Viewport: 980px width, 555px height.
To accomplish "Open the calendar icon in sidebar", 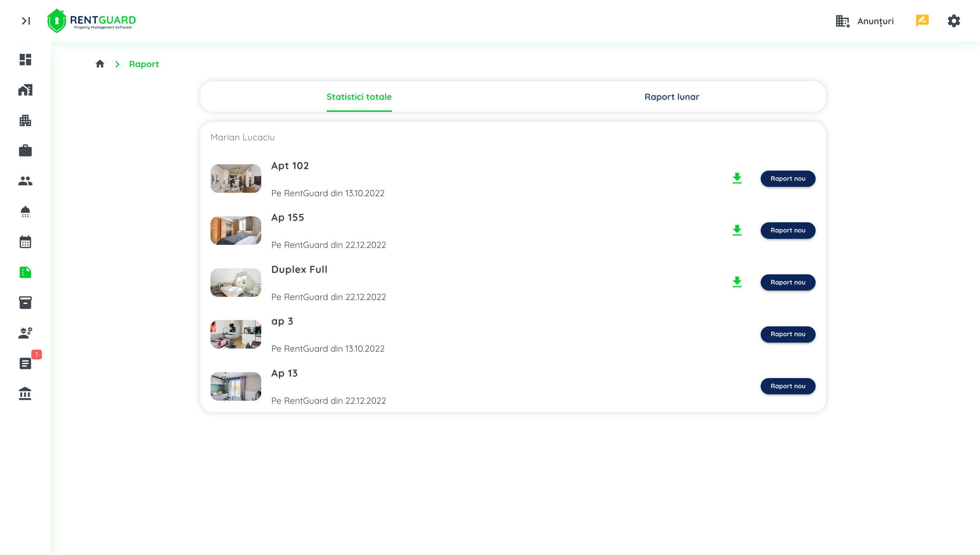I will click(25, 242).
